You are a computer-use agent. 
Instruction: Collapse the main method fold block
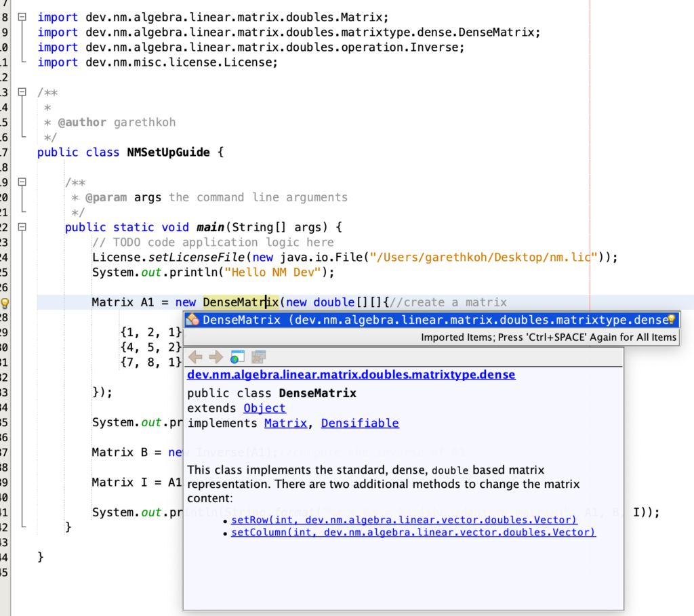click(21, 227)
